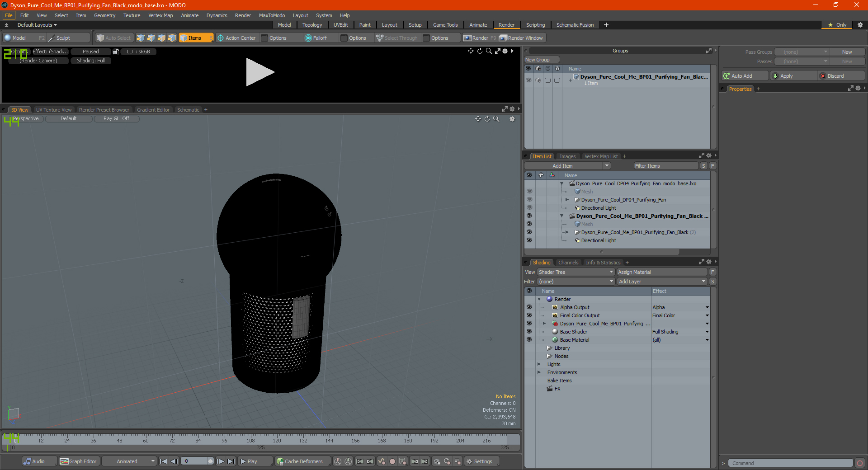Toggle visibility of Base Material
The width and height of the screenshot is (868, 470).
(x=529, y=340)
